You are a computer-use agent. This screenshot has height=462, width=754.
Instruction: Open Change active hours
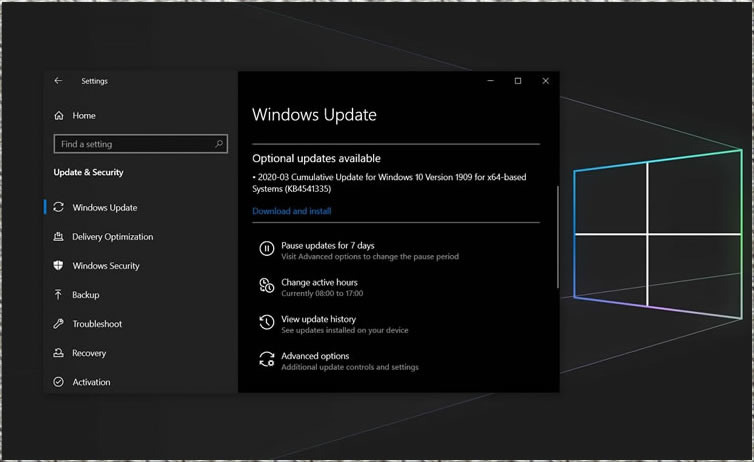click(319, 282)
